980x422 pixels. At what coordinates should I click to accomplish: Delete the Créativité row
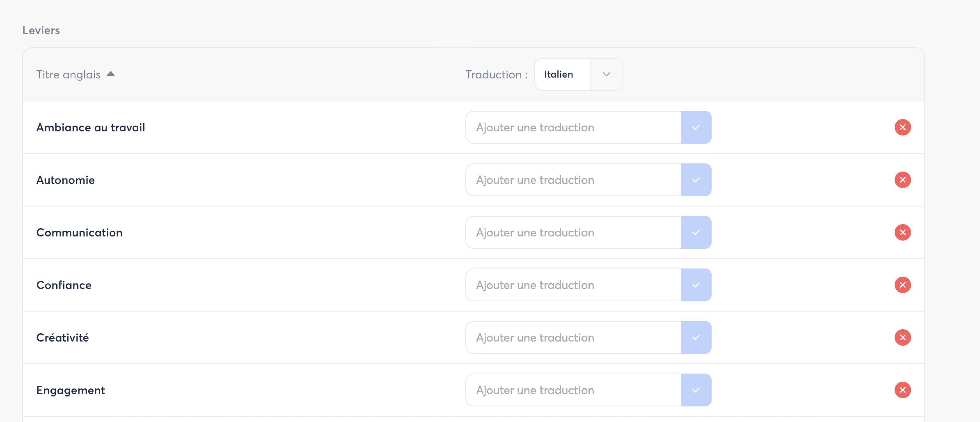[902, 337]
